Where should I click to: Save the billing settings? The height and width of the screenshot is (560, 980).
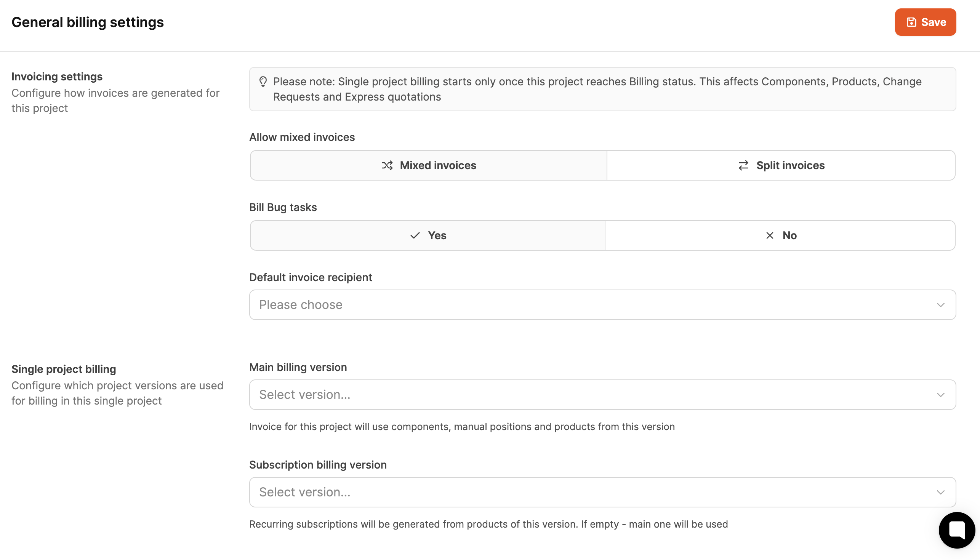926,22
